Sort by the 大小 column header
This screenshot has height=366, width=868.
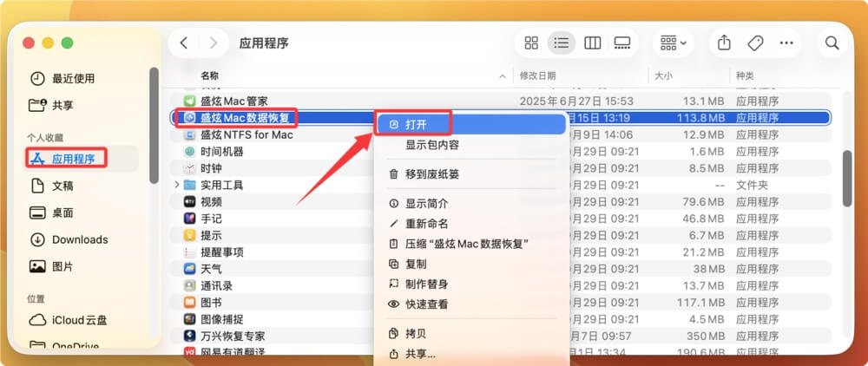pyautogui.click(x=663, y=75)
